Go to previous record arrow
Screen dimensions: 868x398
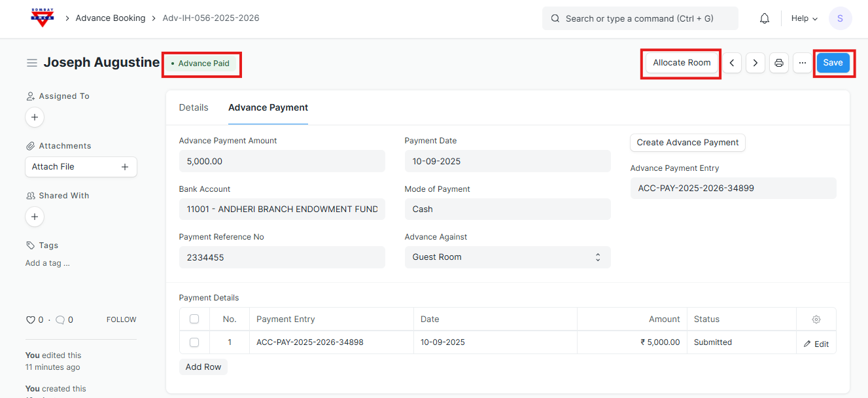point(732,63)
